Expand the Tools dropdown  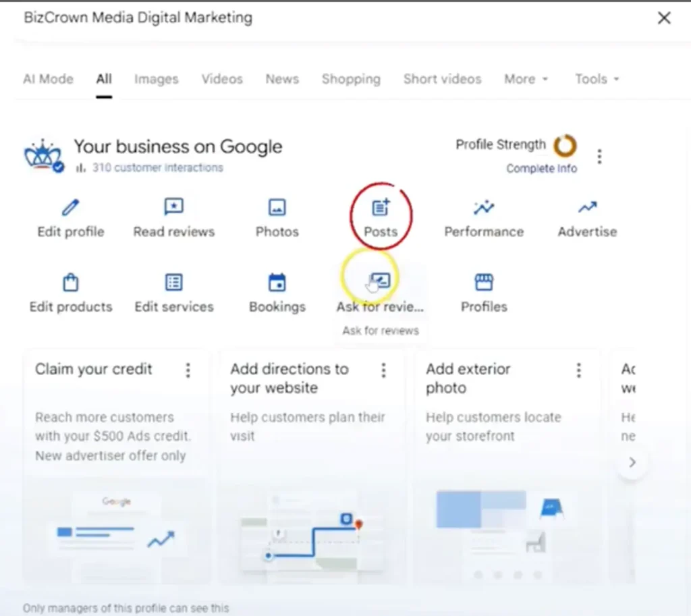597,79
